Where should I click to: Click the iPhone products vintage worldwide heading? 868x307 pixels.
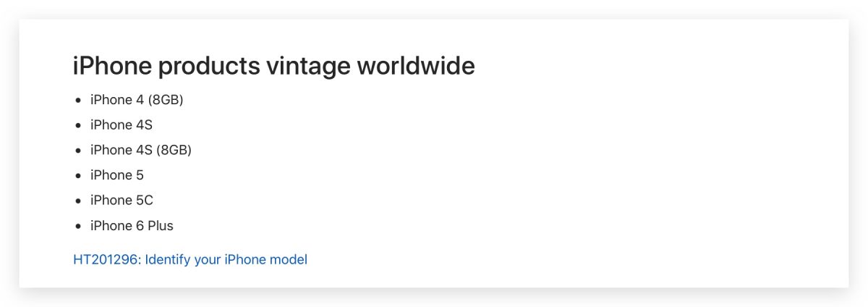(274, 67)
